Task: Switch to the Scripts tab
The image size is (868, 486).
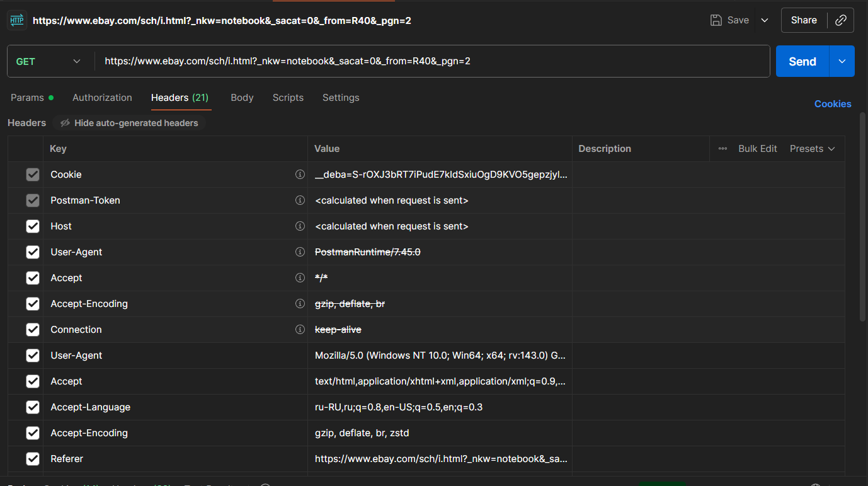Action: (288, 98)
